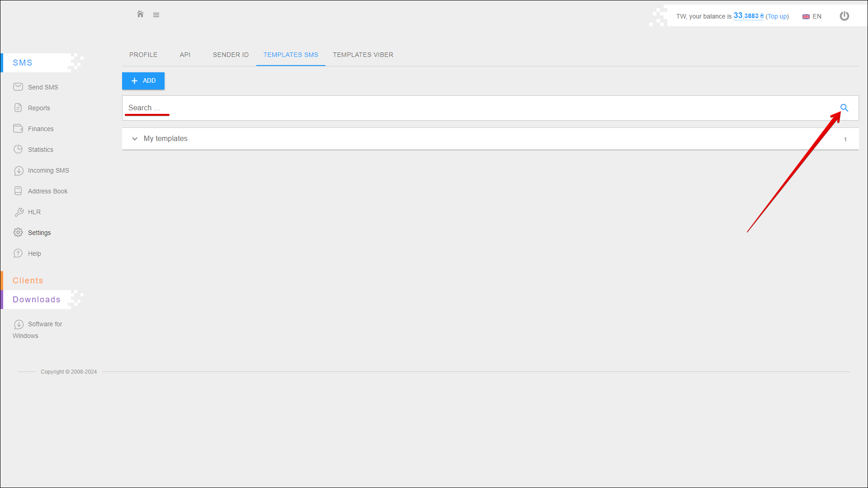Open the EN language dropdown
Image resolution: width=868 pixels, height=488 pixels.
point(812,17)
